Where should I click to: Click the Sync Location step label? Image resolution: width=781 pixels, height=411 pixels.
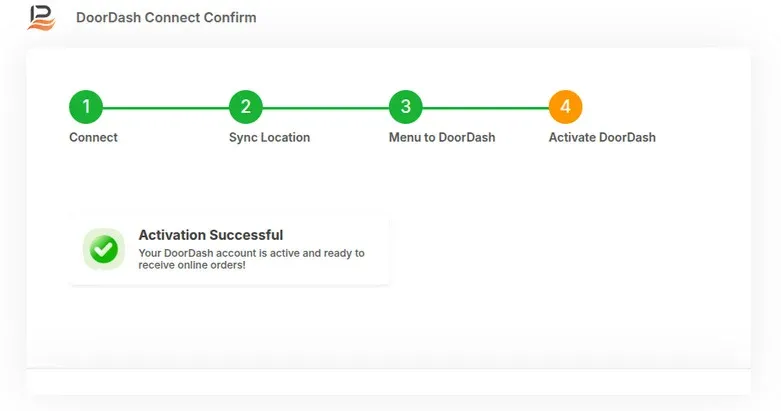(x=269, y=137)
